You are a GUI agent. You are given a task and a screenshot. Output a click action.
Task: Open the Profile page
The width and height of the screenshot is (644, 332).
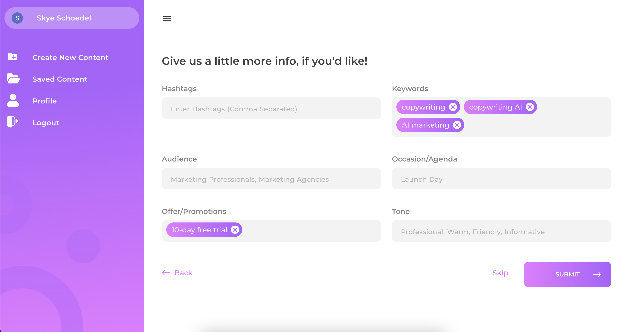tap(44, 101)
